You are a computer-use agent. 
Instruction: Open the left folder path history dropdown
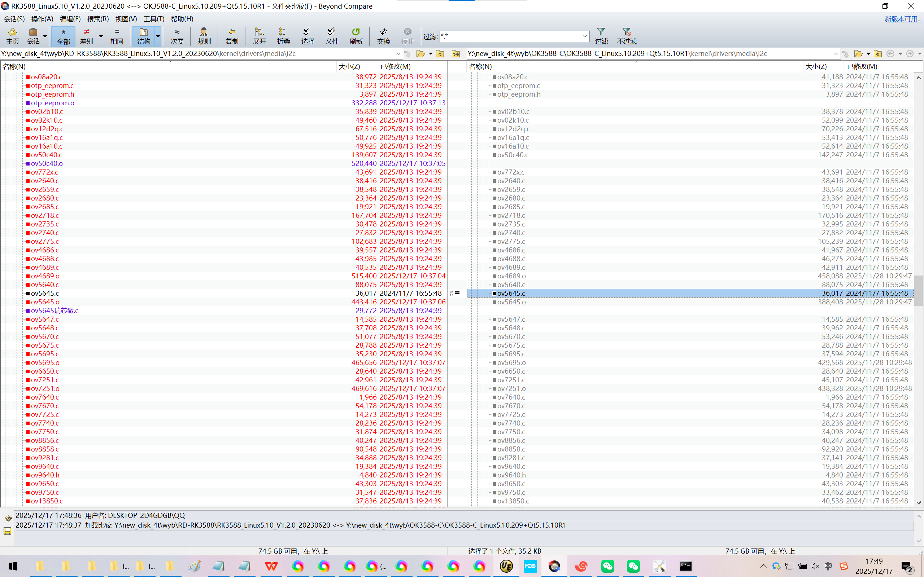398,54
